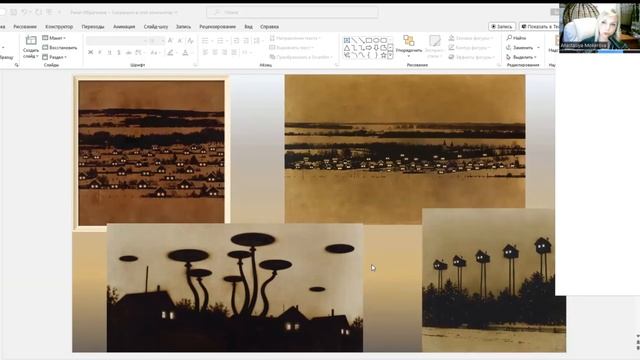Toggle align text right
Image resolution: width=640 pixels, height=360 pixels.
tap(224, 52)
